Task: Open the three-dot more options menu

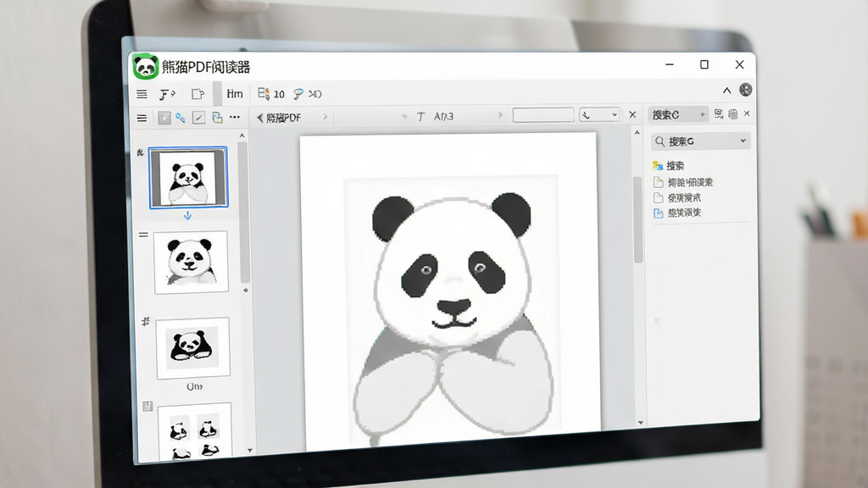Action: 235,117
